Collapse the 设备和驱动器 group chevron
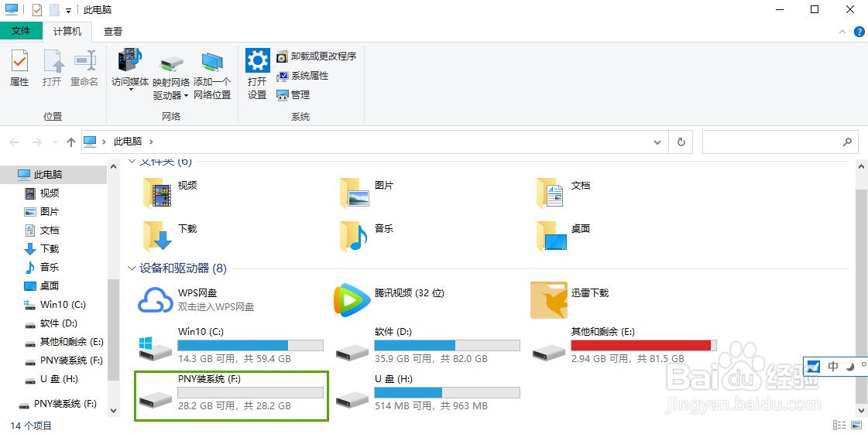Viewport: 868px width, 434px height. coord(132,268)
